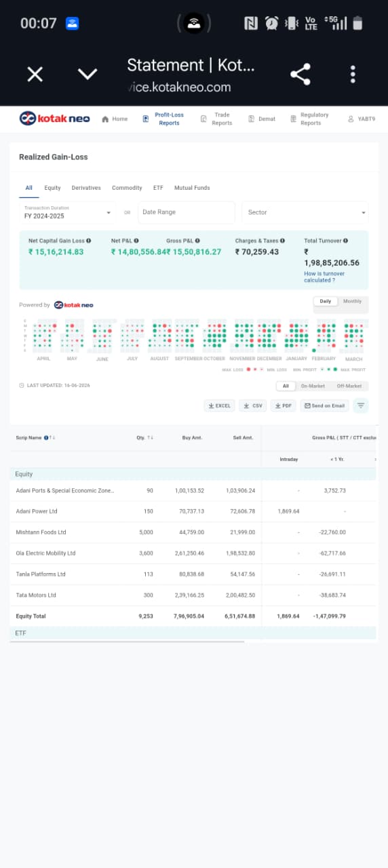Sort the table by Scrip Name arrows

coord(52,438)
